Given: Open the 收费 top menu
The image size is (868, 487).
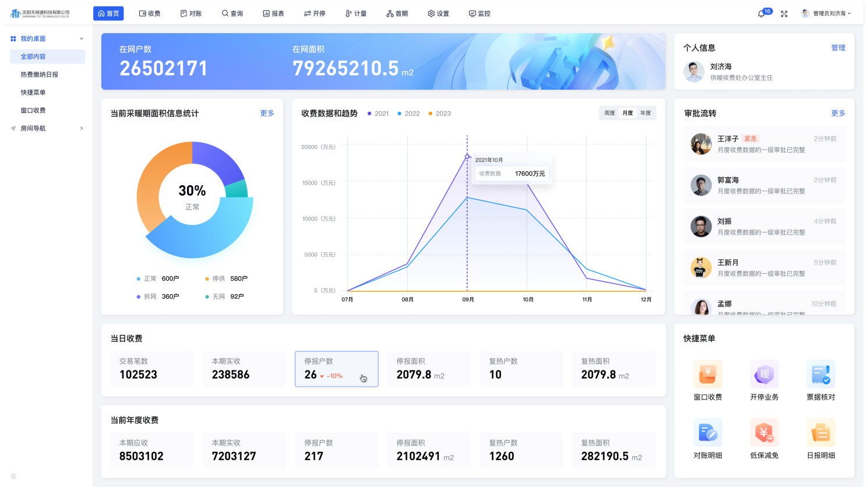Looking at the screenshot, I should pos(150,13).
